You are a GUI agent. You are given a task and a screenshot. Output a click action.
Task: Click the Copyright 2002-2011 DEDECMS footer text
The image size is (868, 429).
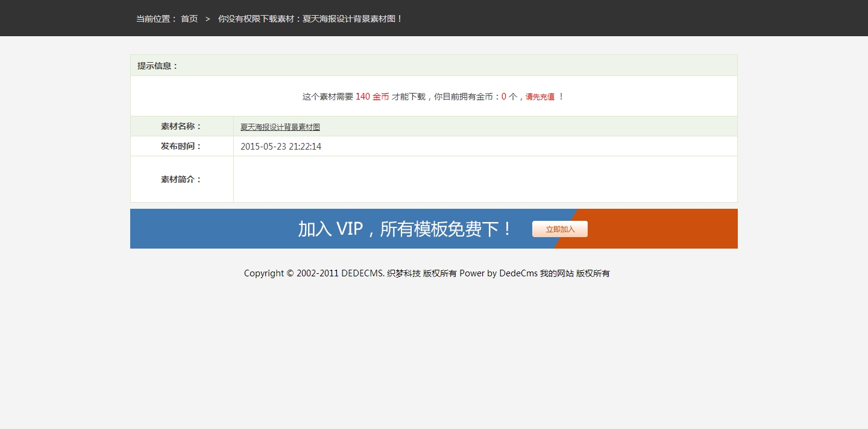tap(313, 273)
